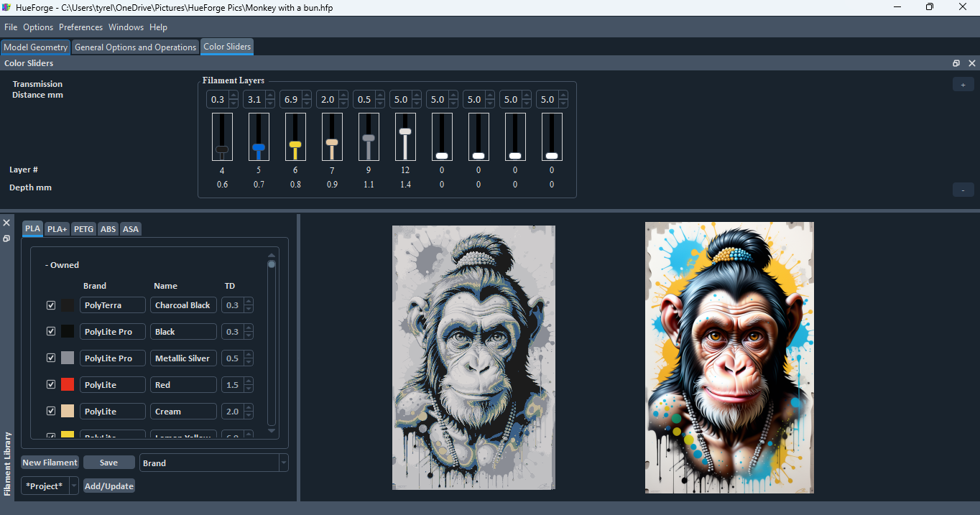Collapse the Owned filament group
Image resolution: width=980 pixels, height=515 pixels.
tap(46, 264)
